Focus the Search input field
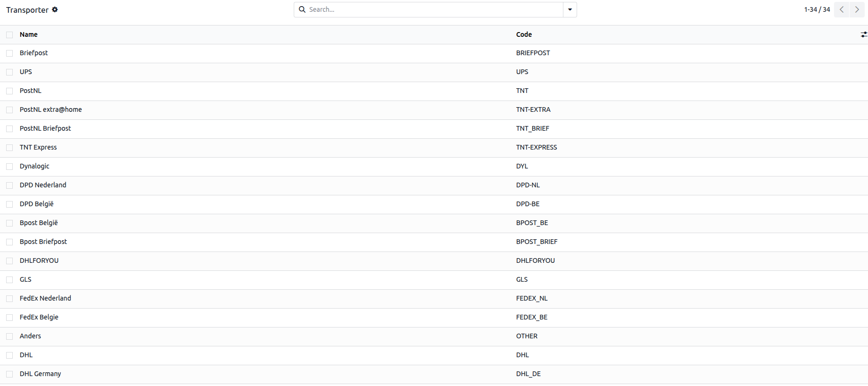868x386 pixels. (434, 9)
